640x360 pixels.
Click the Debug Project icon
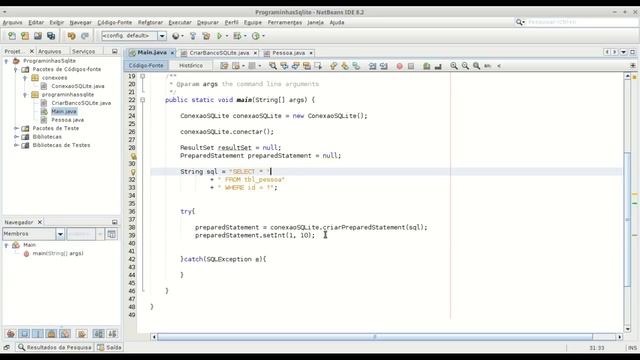click(x=237, y=36)
